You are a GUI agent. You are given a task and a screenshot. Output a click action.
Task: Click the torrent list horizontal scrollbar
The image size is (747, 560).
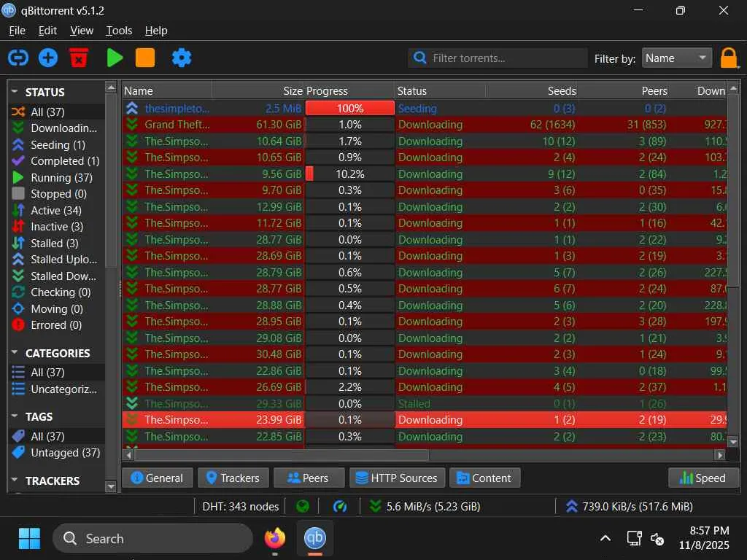[281, 455]
